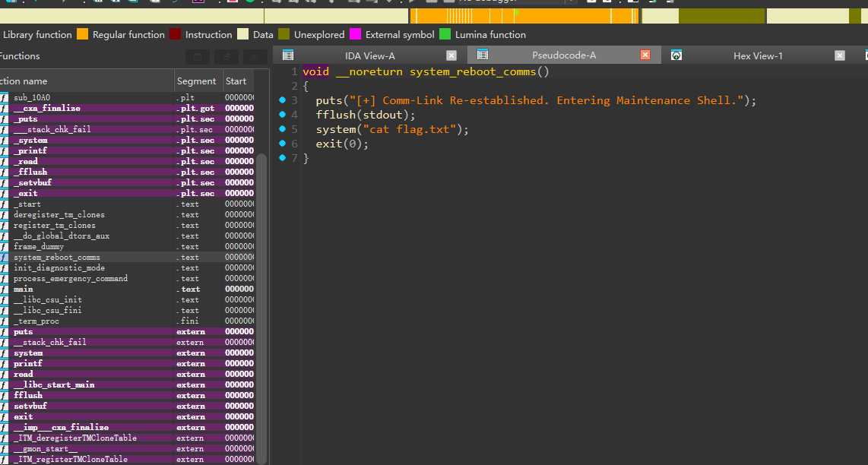Click the olive Unexplored legend swatch
The image size is (868, 465).
(284, 34)
